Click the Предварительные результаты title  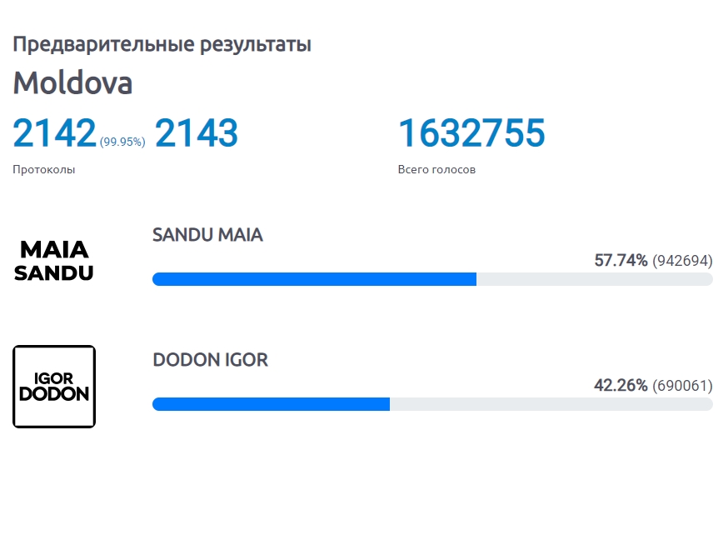tap(162, 44)
